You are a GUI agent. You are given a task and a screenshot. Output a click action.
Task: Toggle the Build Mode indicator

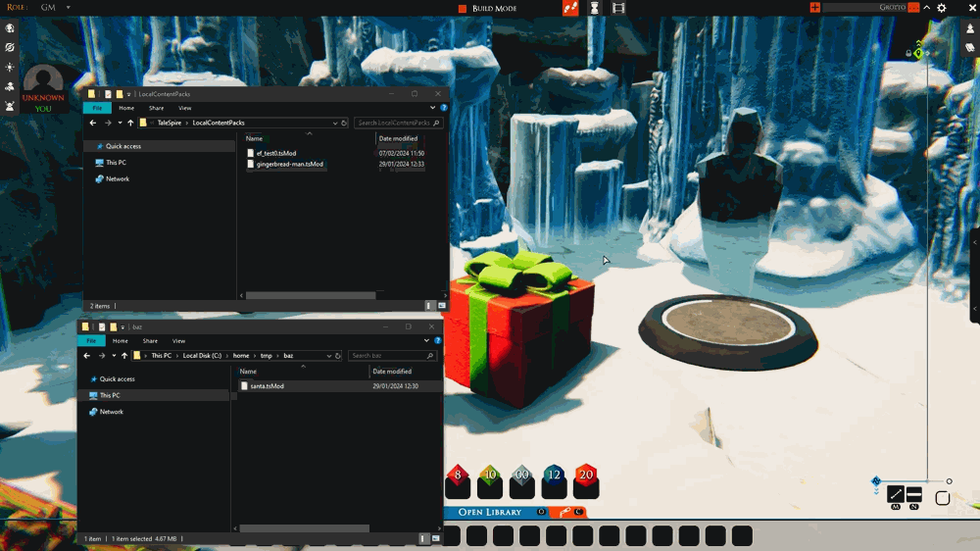point(488,8)
